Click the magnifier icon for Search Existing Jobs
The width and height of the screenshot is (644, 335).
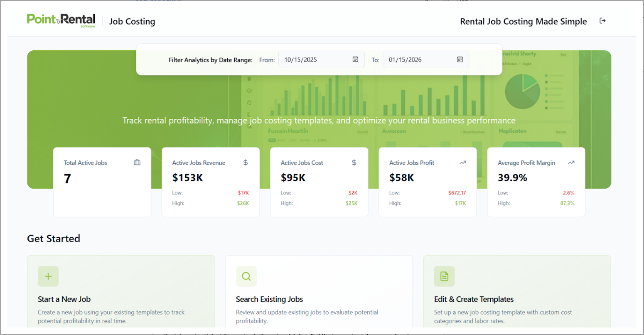pos(246,276)
